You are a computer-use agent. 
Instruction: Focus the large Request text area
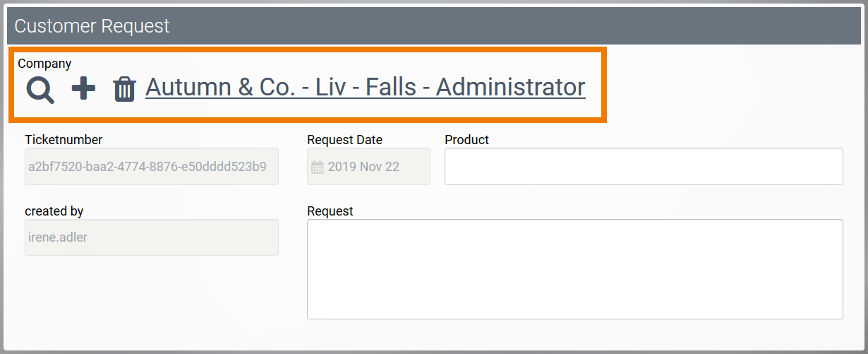coord(574,269)
